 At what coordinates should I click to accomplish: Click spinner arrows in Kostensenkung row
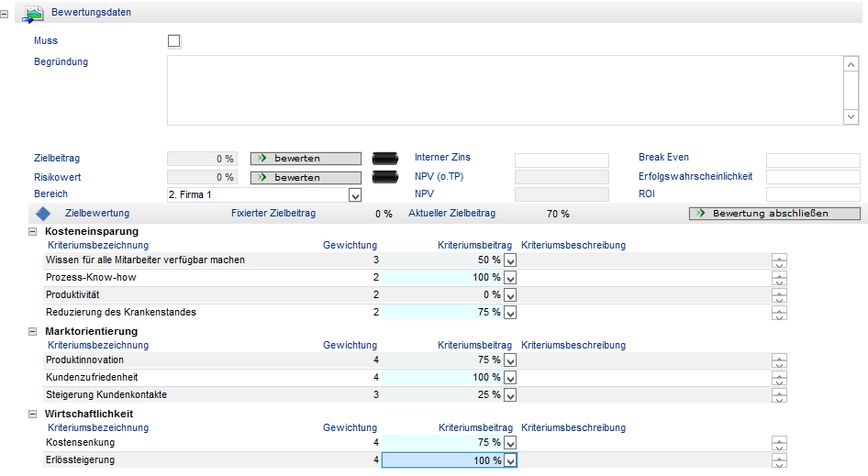[x=779, y=443]
